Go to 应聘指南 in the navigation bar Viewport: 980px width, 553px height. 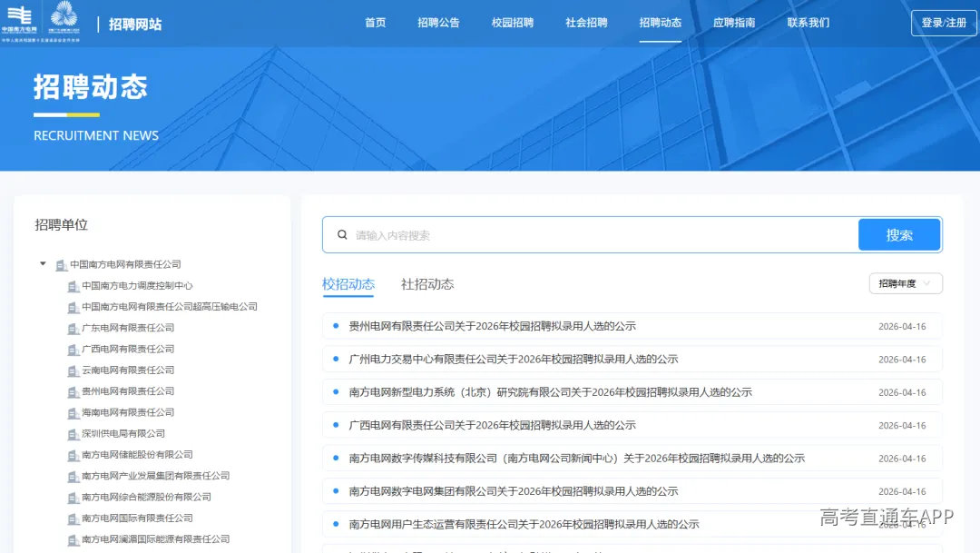point(734,23)
